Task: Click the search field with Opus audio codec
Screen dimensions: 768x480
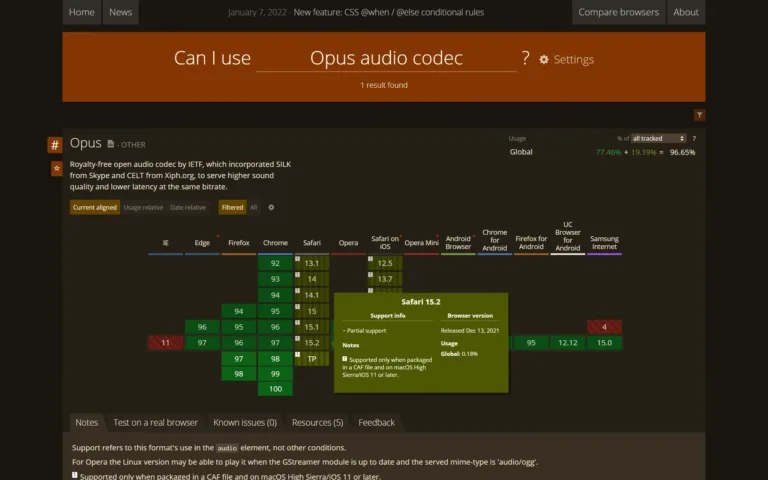Action: pyautogui.click(x=386, y=58)
